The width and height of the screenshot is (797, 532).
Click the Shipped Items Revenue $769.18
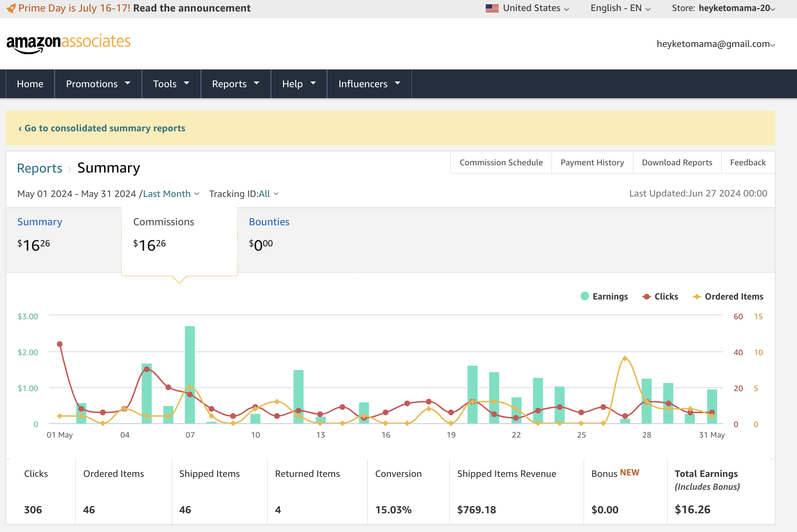(x=477, y=509)
